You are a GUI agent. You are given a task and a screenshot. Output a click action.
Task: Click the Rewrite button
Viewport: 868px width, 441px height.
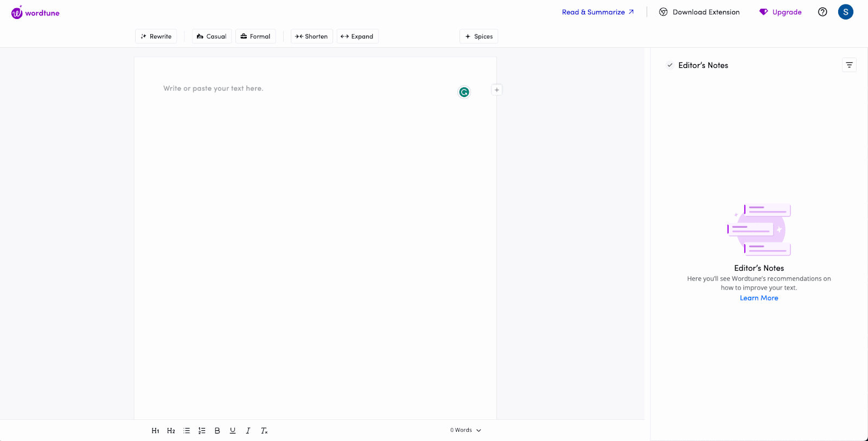pyautogui.click(x=156, y=36)
